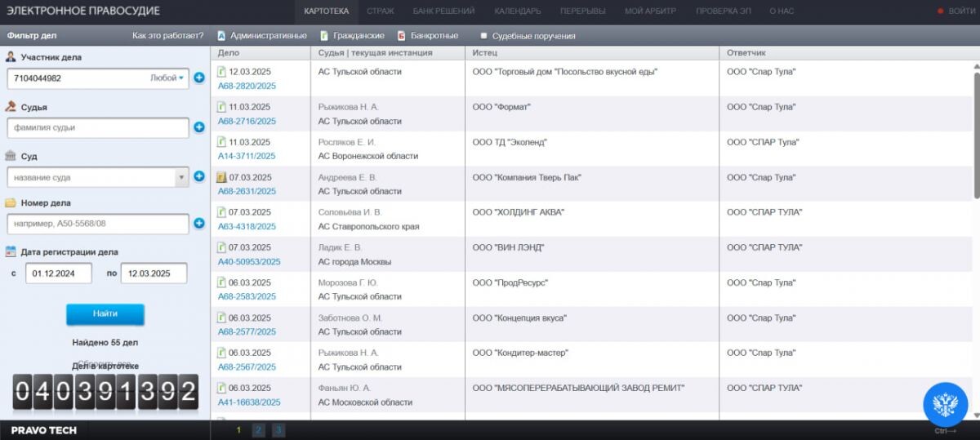Click document icon for case А68-2631/2025
This screenshot has width=980, height=440.
[221, 177]
